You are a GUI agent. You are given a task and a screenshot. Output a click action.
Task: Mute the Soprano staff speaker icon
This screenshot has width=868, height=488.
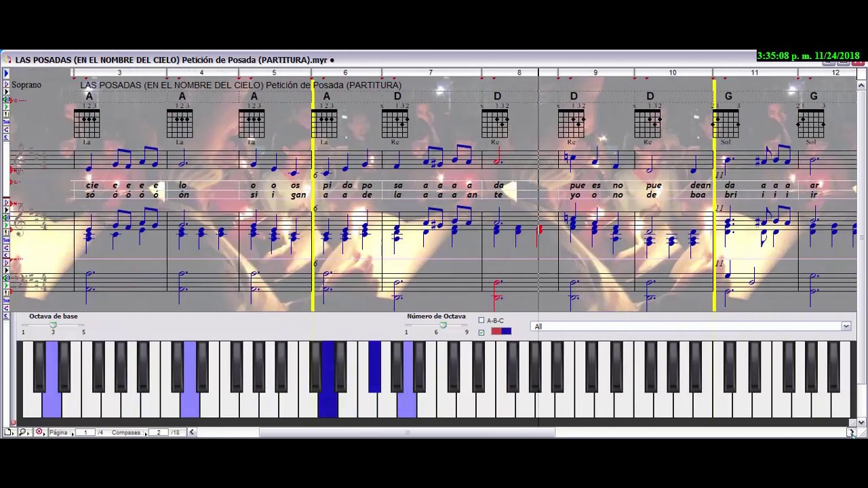pyautogui.click(x=6, y=100)
